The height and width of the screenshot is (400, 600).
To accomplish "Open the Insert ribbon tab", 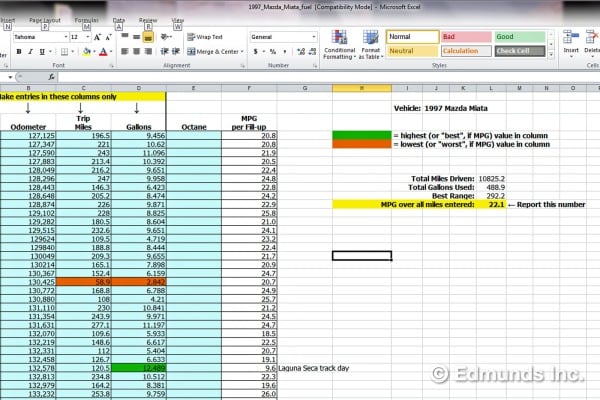I will point(7,20).
